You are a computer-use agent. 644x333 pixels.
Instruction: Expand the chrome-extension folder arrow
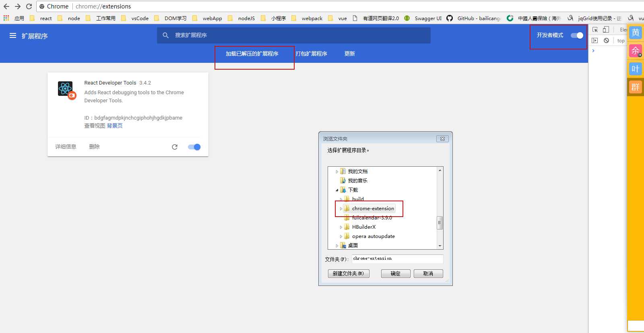[341, 209]
